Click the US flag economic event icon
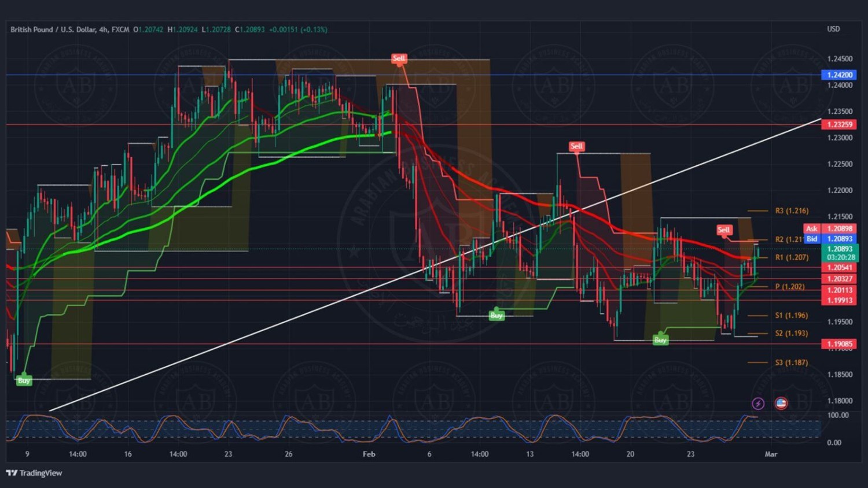Image resolution: width=868 pixels, height=488 pixels. pos(781,404)
